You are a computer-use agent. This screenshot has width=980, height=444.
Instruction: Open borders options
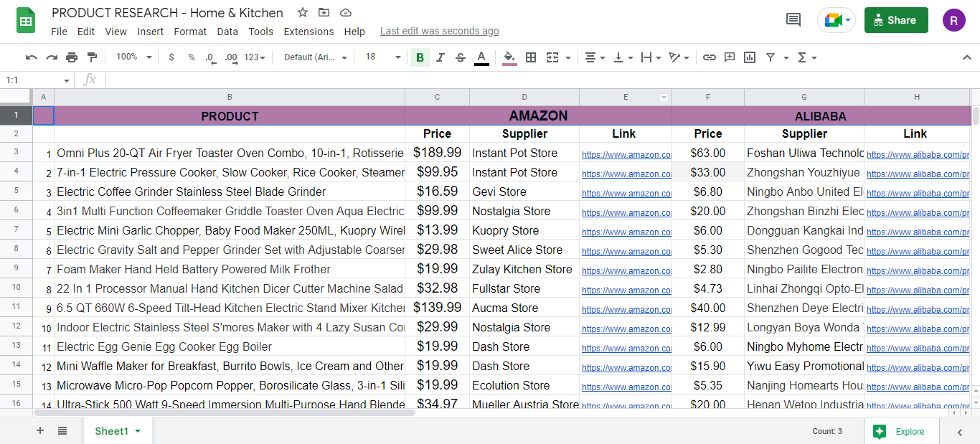(530, 57)
